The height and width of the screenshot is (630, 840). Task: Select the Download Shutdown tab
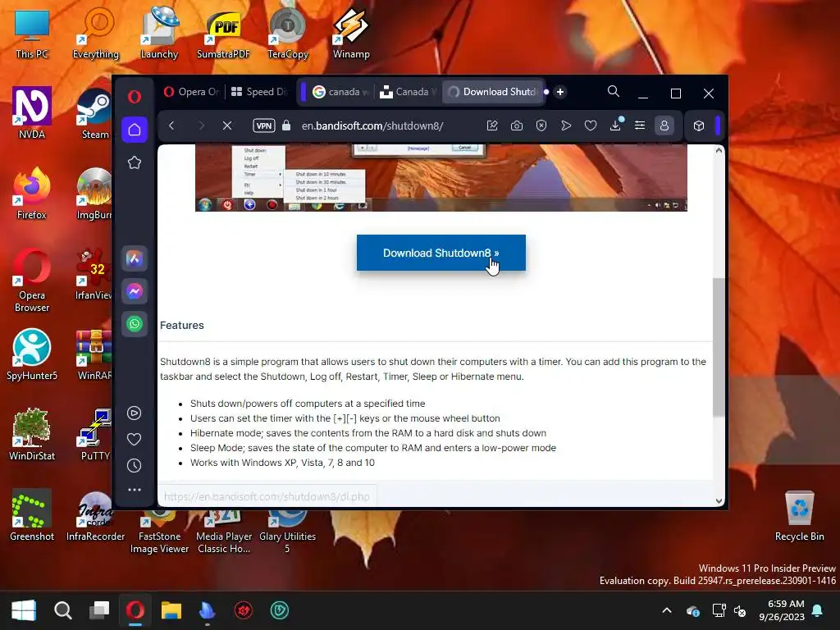(493, 92)
